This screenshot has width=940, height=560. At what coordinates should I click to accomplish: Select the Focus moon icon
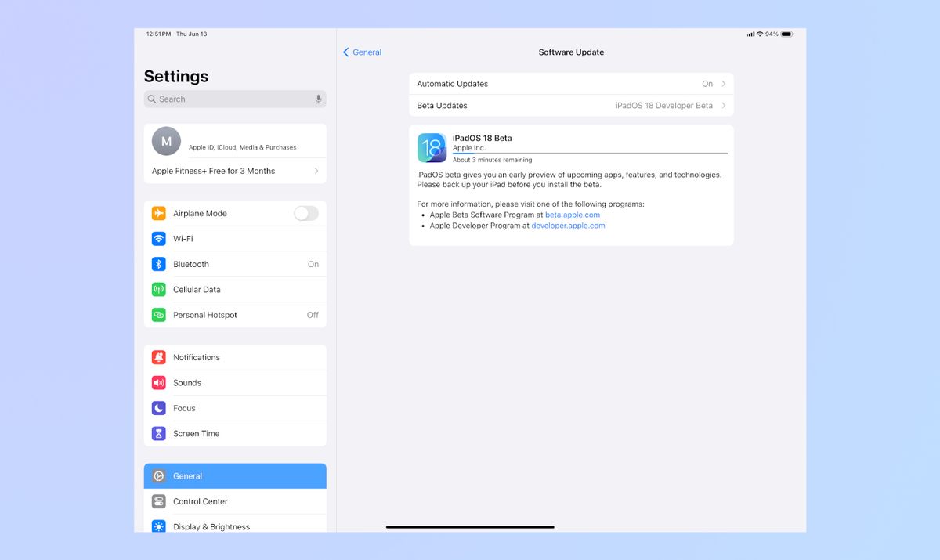[159, 407]
